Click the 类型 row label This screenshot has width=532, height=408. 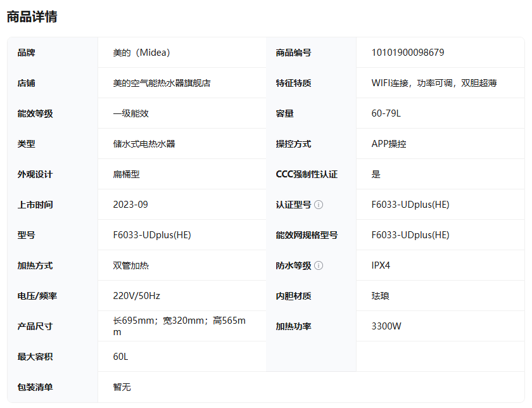[x=27, y=144]
